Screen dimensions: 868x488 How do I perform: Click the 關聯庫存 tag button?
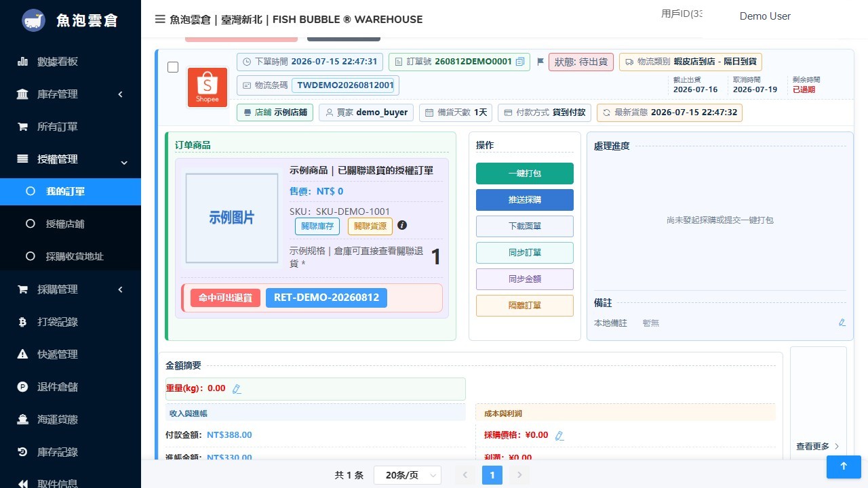pyautogui.click(x=317, y=226)
